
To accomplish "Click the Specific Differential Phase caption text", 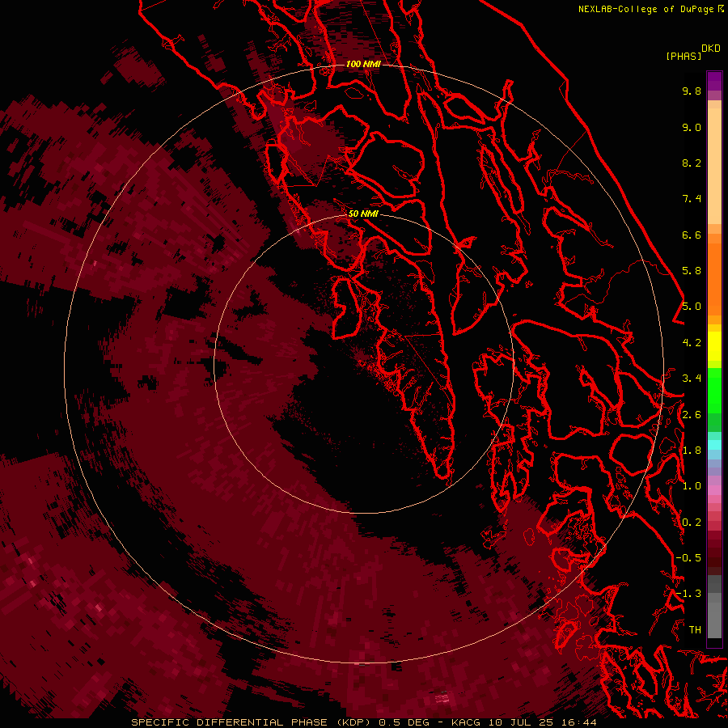I will 363,722.
